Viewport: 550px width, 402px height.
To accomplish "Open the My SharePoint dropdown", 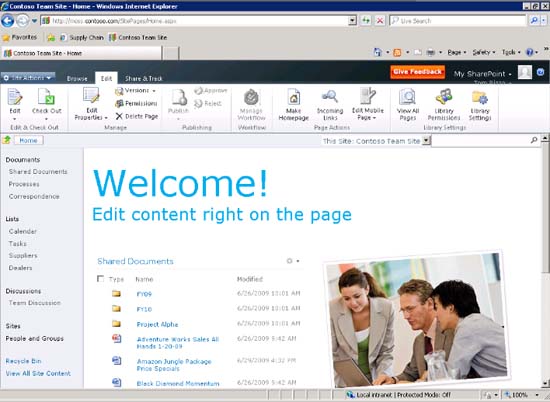I will tap(483, 74).
